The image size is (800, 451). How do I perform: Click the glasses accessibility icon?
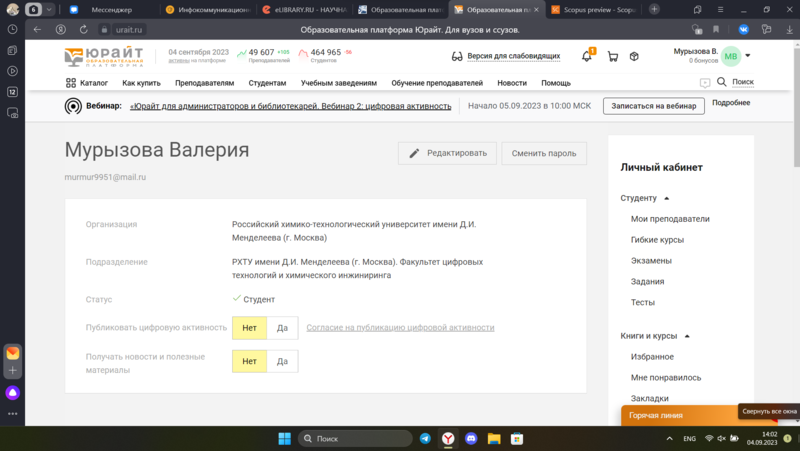point(457,57)
